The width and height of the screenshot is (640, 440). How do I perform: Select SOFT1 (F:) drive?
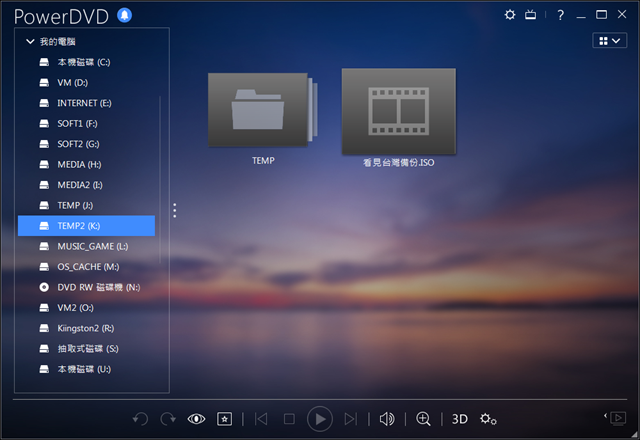87,123
